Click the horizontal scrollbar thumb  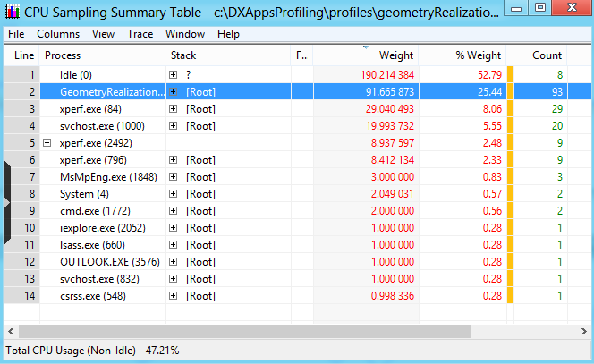245,332
